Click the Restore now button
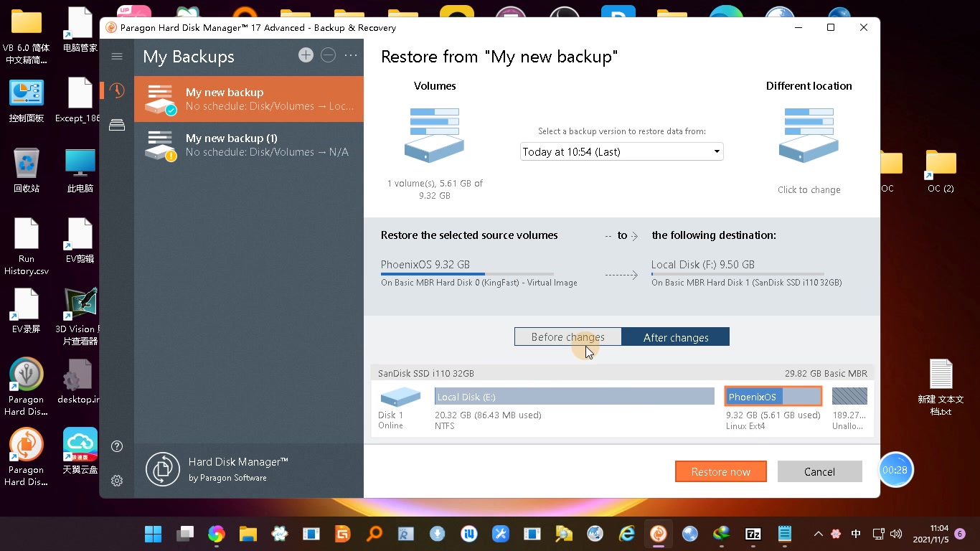This screenshot has height=551, width=980. (721, 471)
